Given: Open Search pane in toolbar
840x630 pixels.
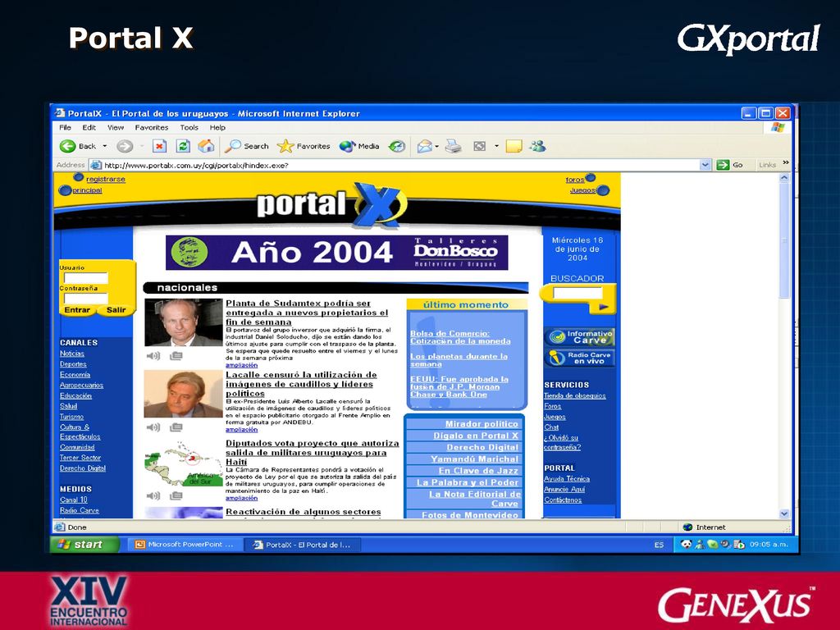Looking at the screenshot, I should pos(247,146).
